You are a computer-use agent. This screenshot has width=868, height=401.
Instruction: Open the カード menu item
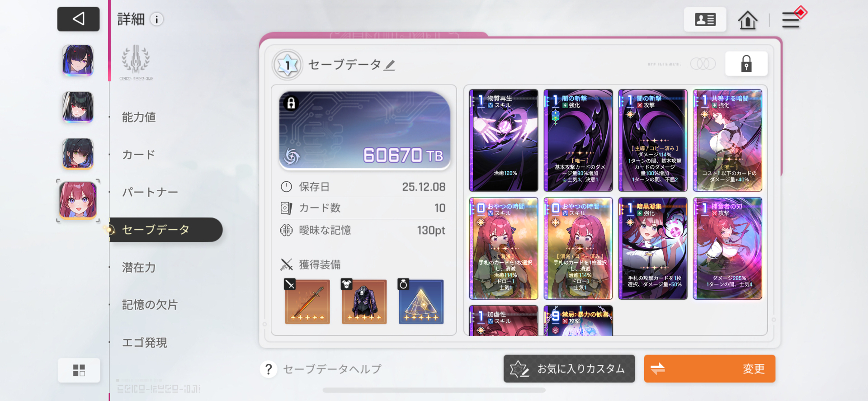coord(139,155)
